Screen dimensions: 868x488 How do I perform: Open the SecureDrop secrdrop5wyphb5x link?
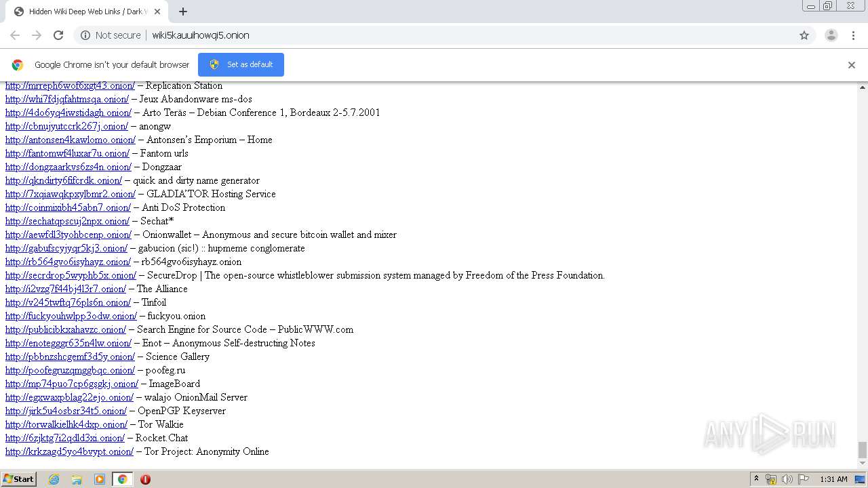71,275
